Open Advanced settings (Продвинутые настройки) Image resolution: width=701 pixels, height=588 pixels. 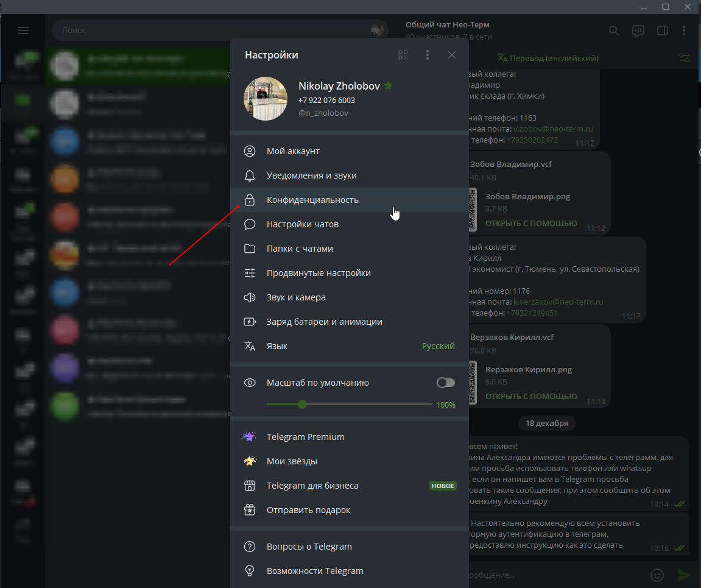350,273
